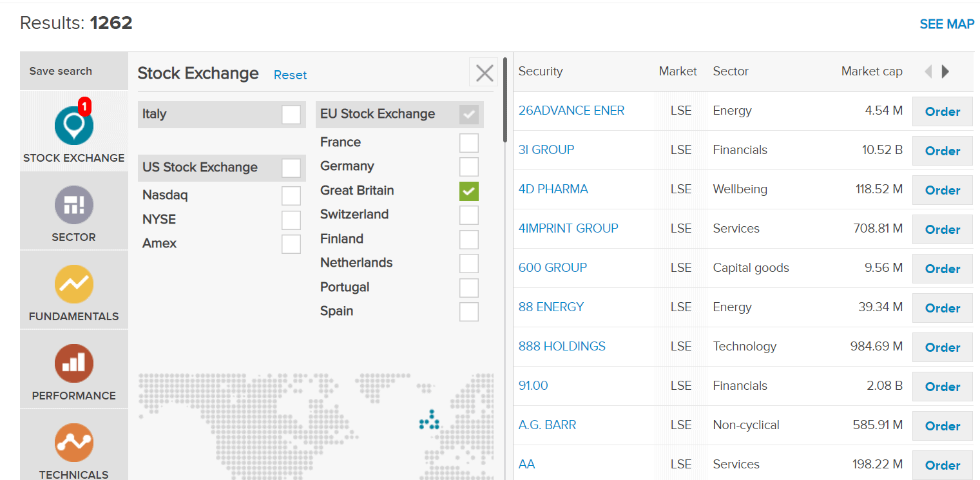Tick the Finland checkbox
Screen dimensions: 980x480
[469, 240]
